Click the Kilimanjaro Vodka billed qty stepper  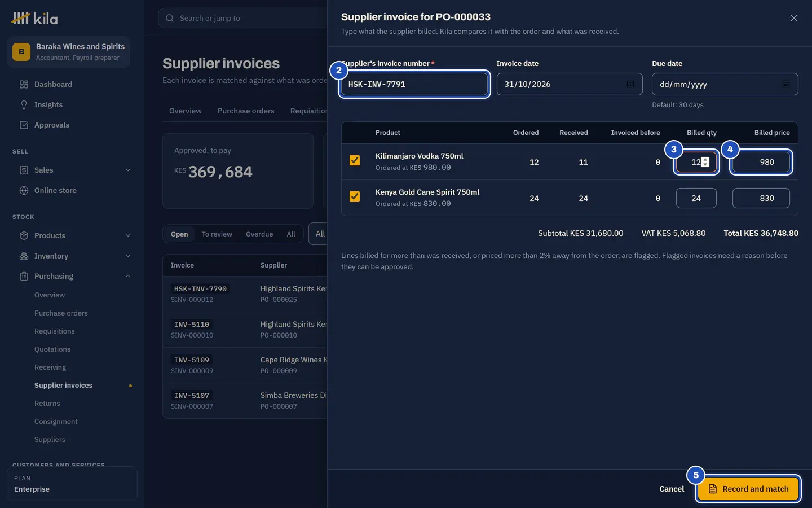click(x=705, y=162)
